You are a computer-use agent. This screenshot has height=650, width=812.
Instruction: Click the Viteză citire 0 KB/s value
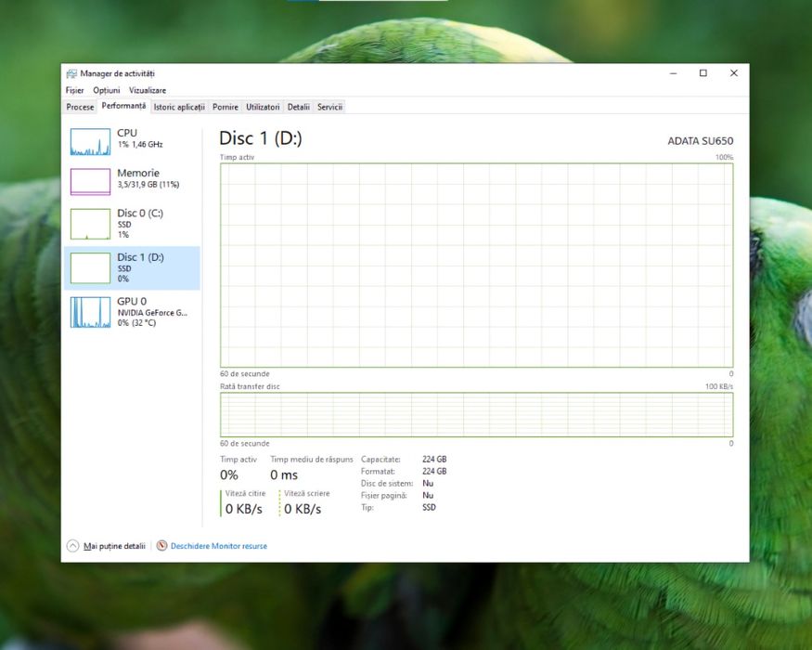(x=244, y=509)
